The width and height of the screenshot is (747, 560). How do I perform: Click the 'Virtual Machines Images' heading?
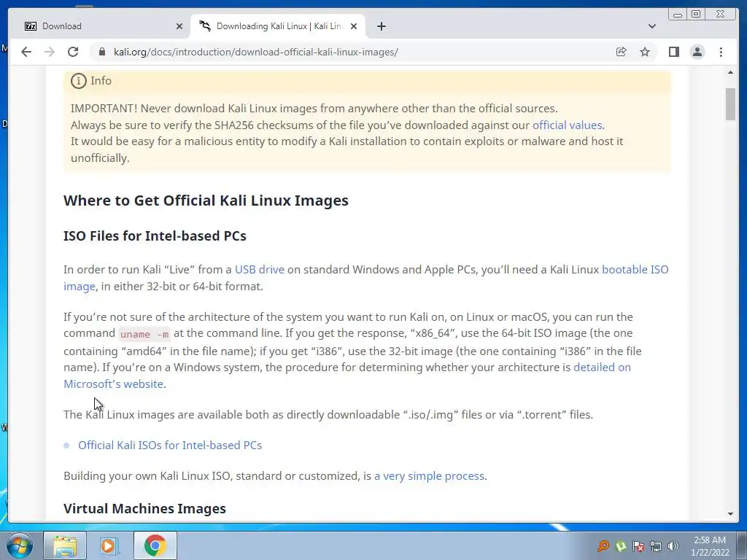pyautogui.click(x=144, y=508)
